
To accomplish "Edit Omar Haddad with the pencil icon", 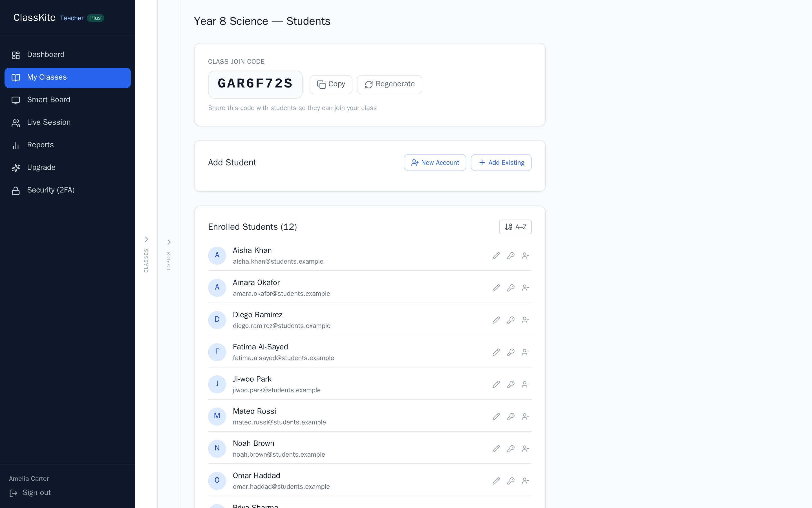I will pos(496,481).
